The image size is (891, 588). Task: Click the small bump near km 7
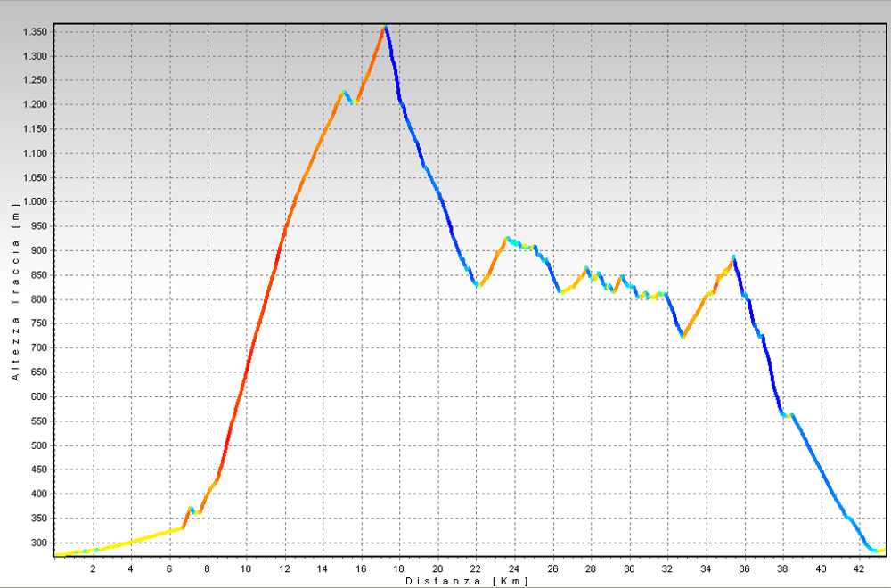(191, 508)
